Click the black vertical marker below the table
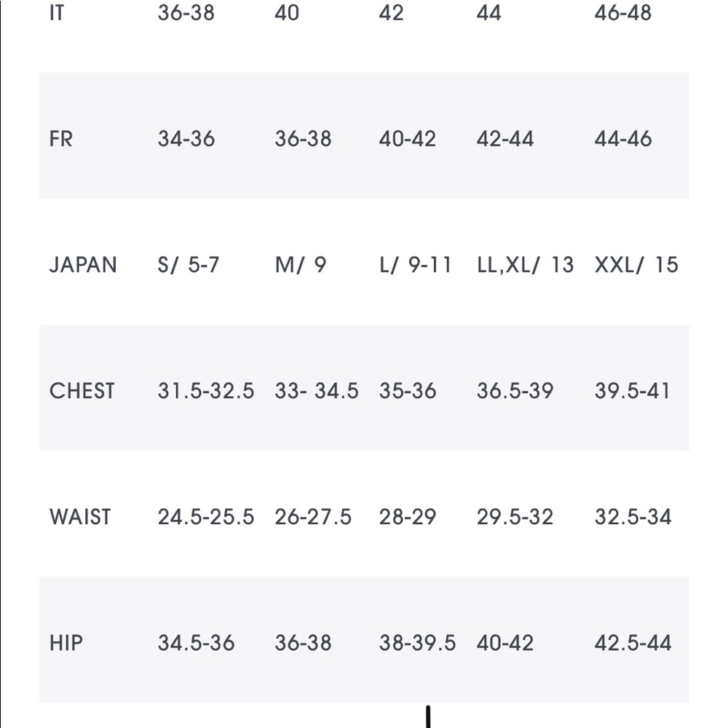 428,716
